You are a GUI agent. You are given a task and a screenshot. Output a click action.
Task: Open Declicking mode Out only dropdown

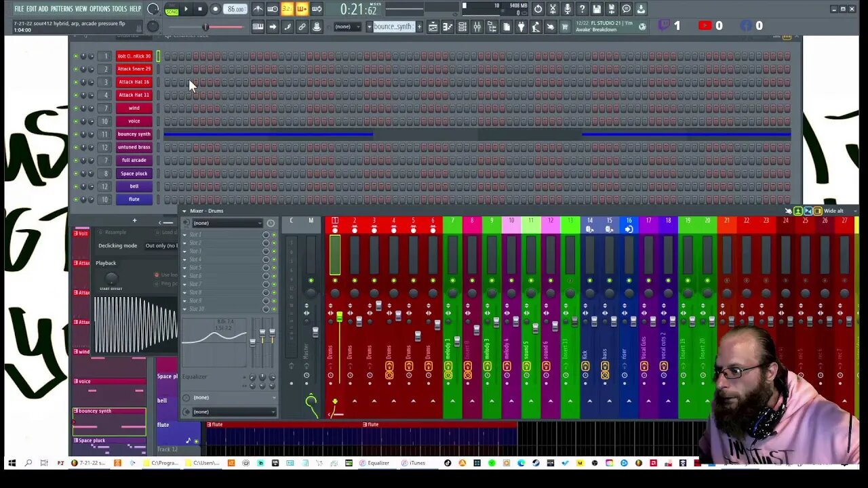(161, 245)
